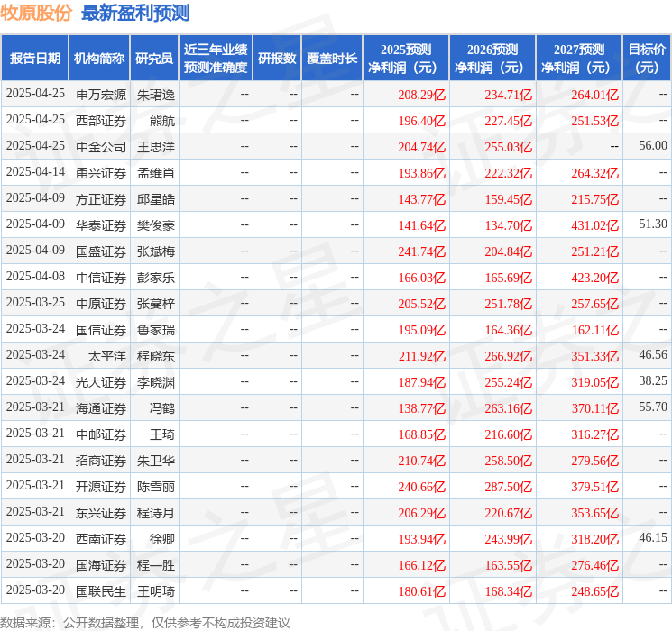The image size is (672, 631).
Task: Click target price 51.30
Action: point(653,224)
